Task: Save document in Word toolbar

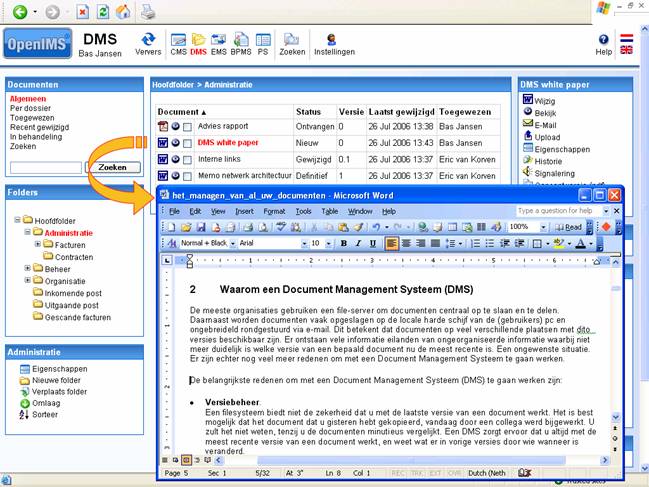Action: click(201, 227)
